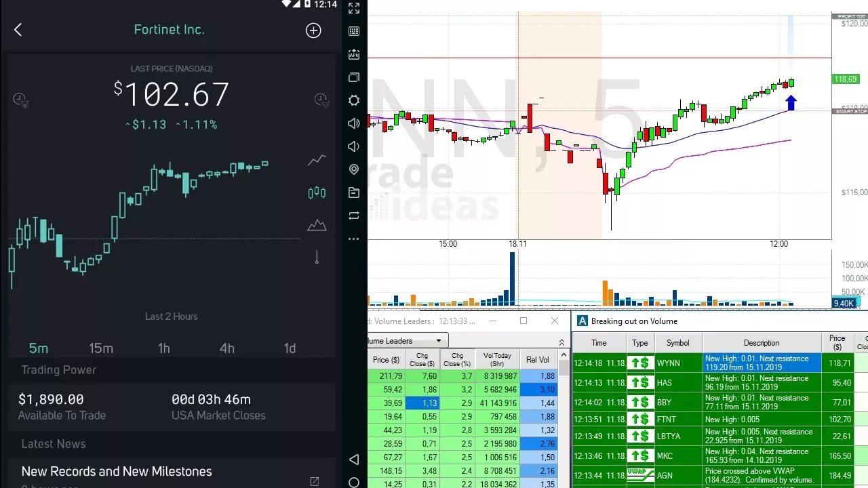Switch to candlestick chart style icon
The width and height of the screenshot is (868, 488).
317,193
